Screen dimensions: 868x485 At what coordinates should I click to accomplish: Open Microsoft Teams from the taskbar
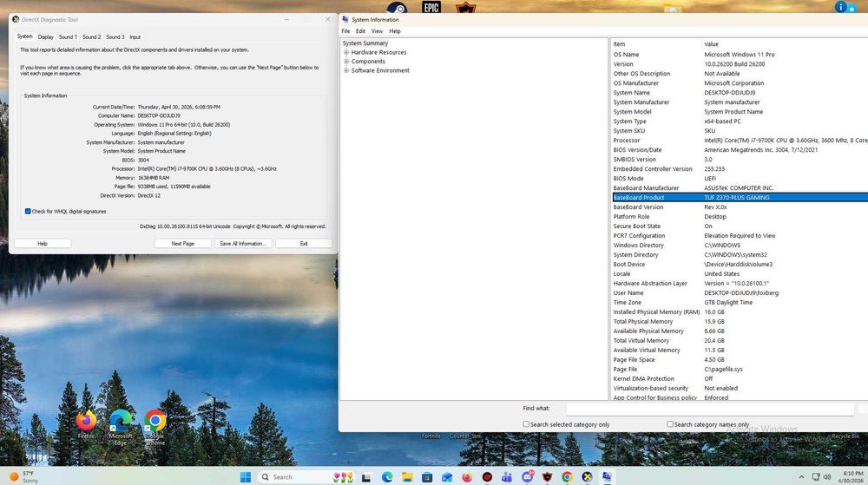coord(507,476)
